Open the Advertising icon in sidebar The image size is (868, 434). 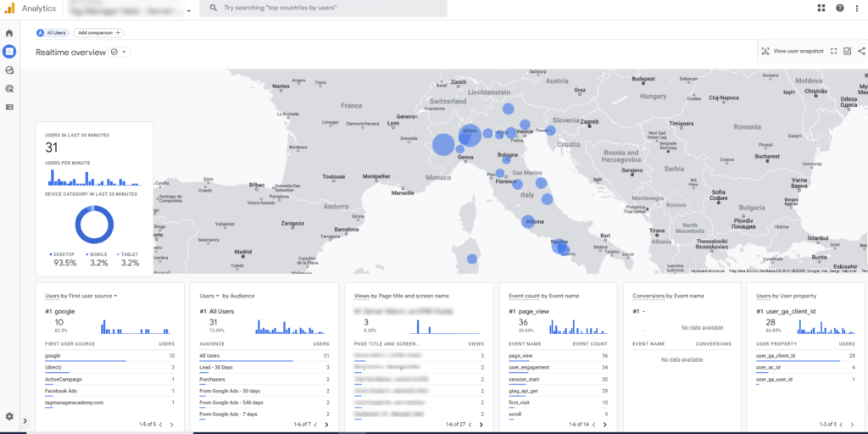[x=8, y=88]
